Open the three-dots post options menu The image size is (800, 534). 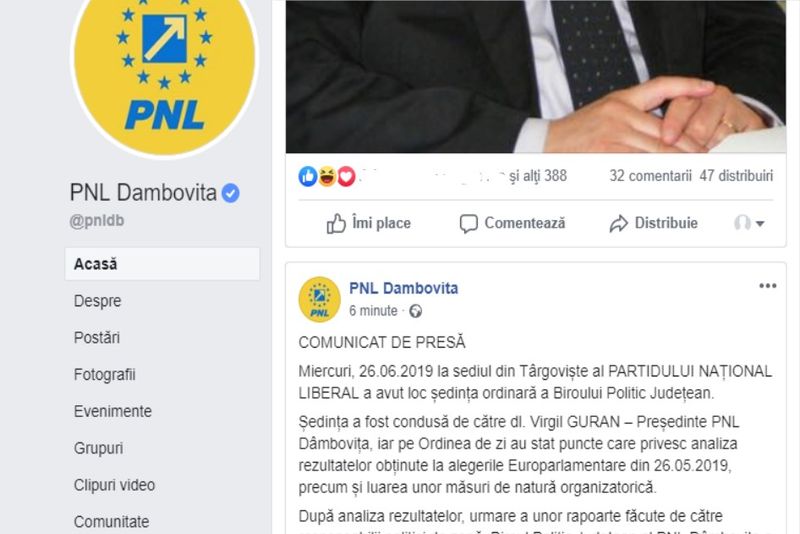point(767,286)
